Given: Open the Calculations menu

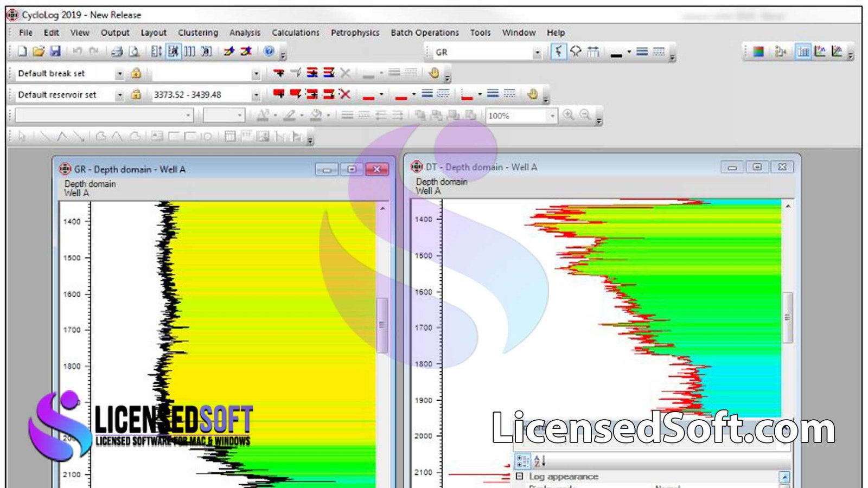Looking at the screenshot, I should [x=296, y=33].
